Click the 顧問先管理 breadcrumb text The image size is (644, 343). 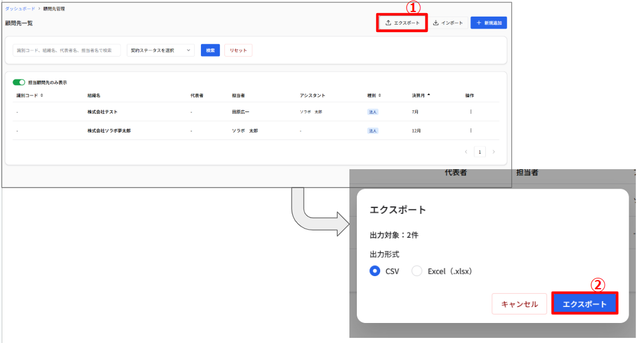[x=54, y=9]
